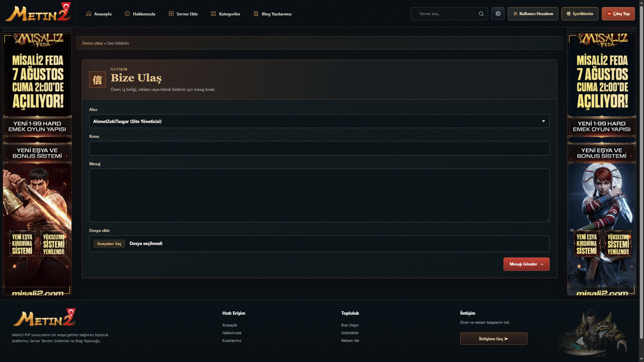This screenshot has width=644, height=362.
Task: Click the Bize Ulaş heading
Action: (x=136, y=78)
